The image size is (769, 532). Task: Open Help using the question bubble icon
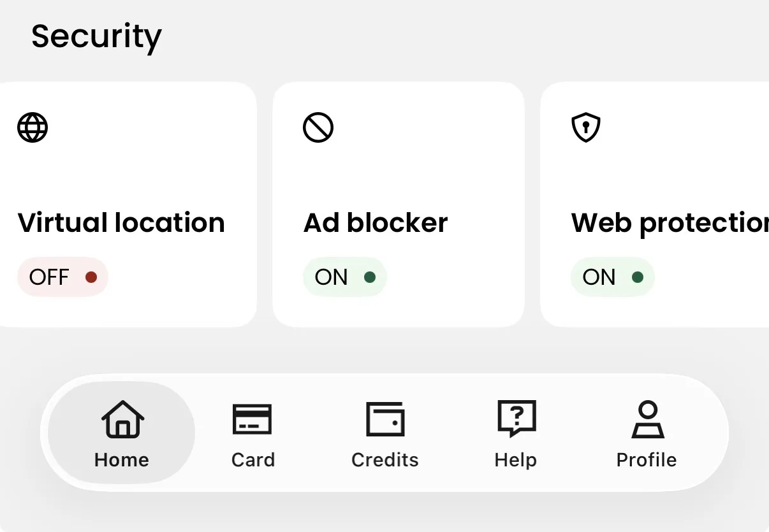coord(516,419)
